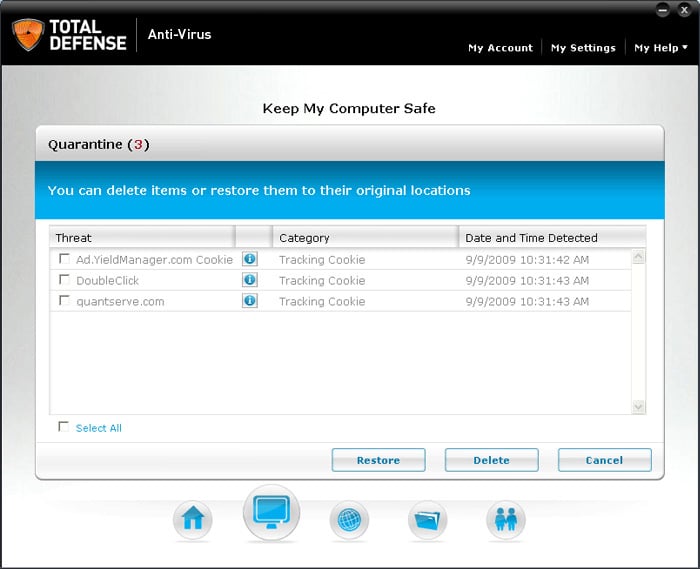
Task: Click the Total Defense shield logo
Action: coord(28,34)
